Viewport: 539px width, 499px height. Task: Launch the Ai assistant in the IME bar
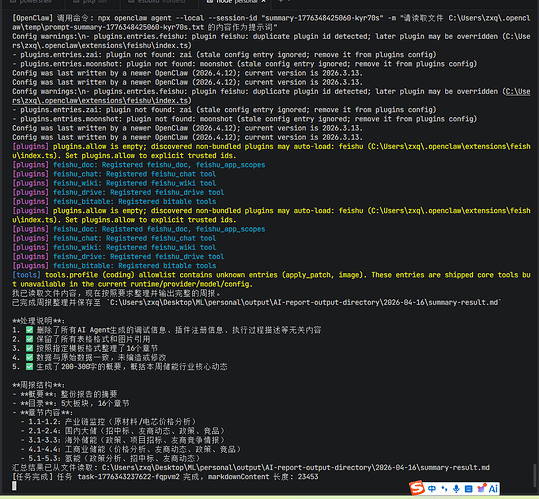(x=493, y=488)
